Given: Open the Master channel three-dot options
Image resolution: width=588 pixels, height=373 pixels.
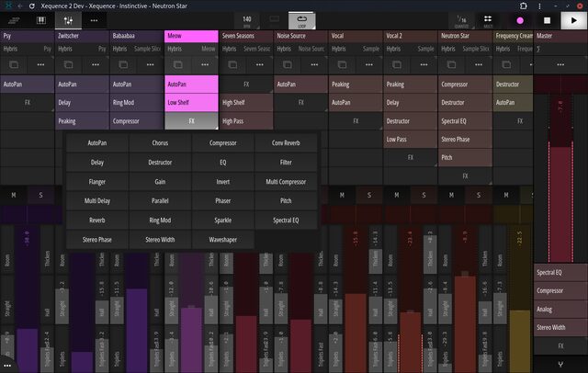Looking at the screenshot, I should pos(560,64).
